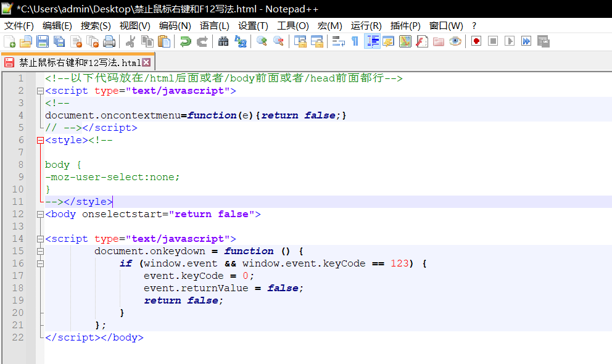This screenshot has height=364, width=612.
Task: Open the Replace dialog icon
Action: pyautogui.click(x=241, y=41)
